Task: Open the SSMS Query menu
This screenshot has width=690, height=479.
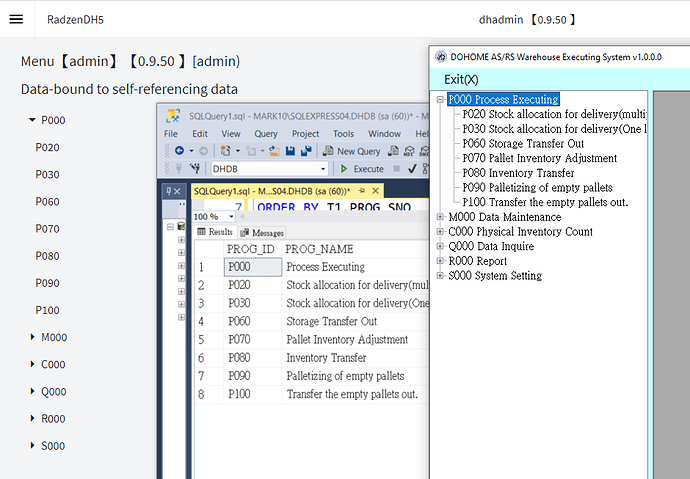Action: click(266, 134)
